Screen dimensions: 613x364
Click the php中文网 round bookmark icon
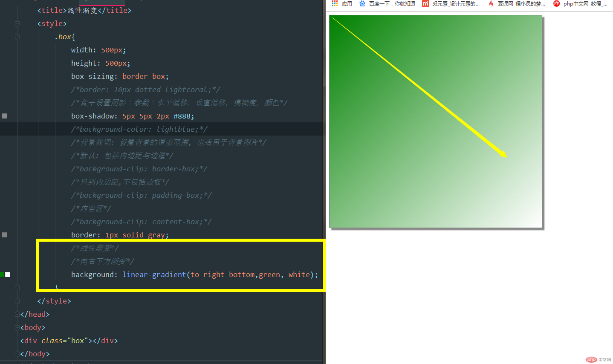click(556, 3)
